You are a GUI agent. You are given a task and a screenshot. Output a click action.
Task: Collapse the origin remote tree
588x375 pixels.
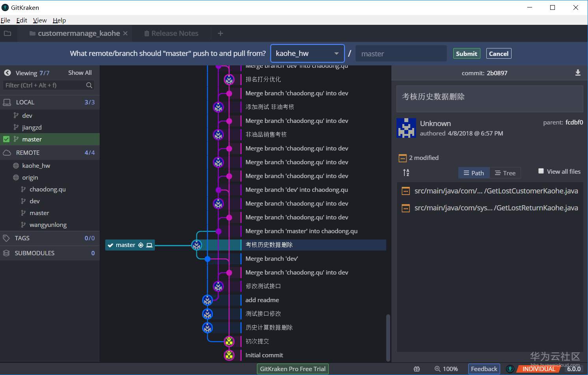tap(30, 177)
